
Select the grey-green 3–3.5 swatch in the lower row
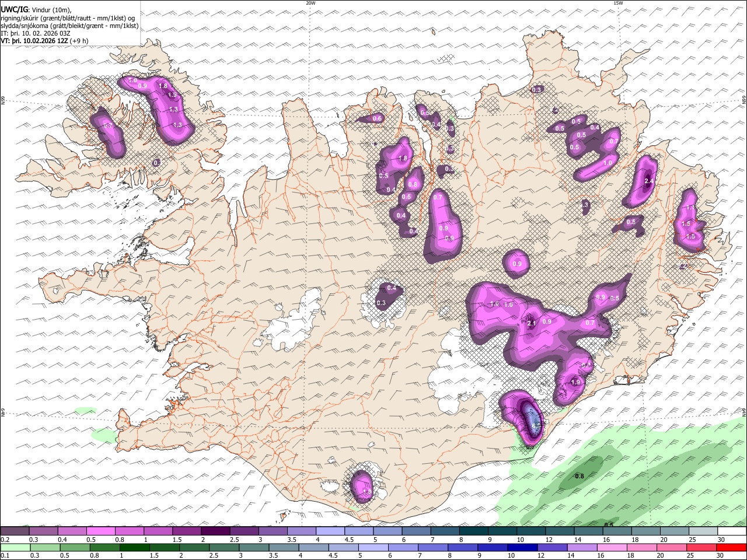coord(254,547)
